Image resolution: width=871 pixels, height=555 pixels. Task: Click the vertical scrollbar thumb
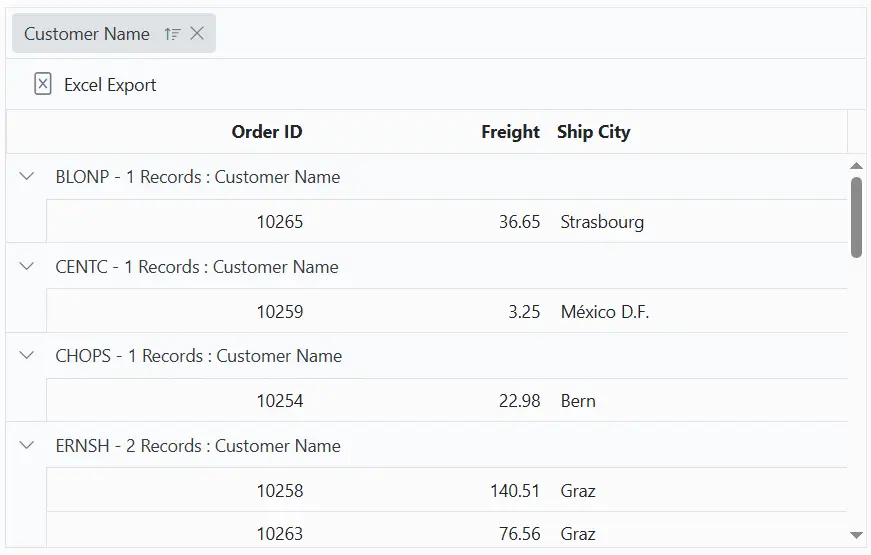click(856, 216)
